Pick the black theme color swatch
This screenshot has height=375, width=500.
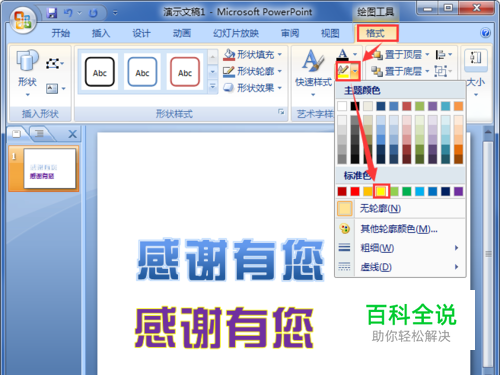point(355,106)
